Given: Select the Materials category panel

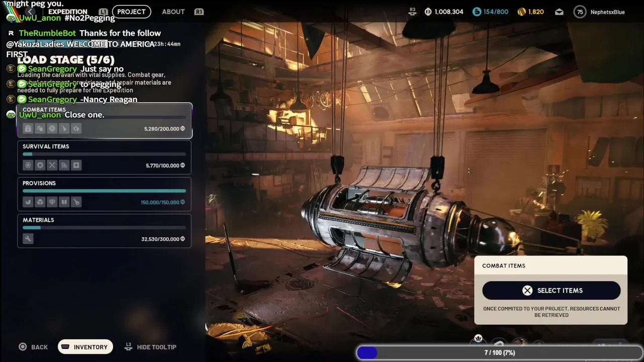Looking at the screenshot, I should (105, 231).
